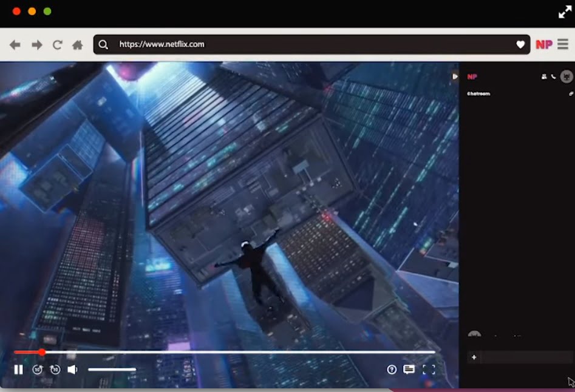Click the red playhead on the timeline
This screenshot has height=392, width=575.
tap(42, 353)
